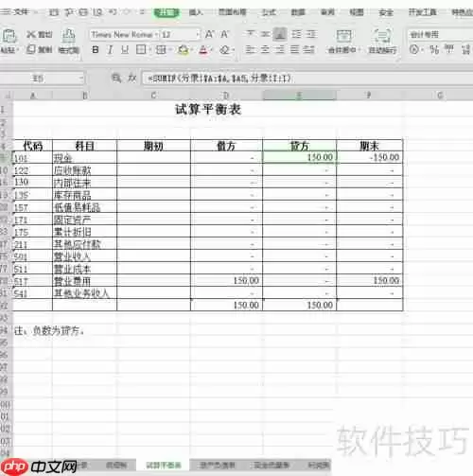Click the cell borders icon
This screenshot has height=476, width=473.
point(141,49)
